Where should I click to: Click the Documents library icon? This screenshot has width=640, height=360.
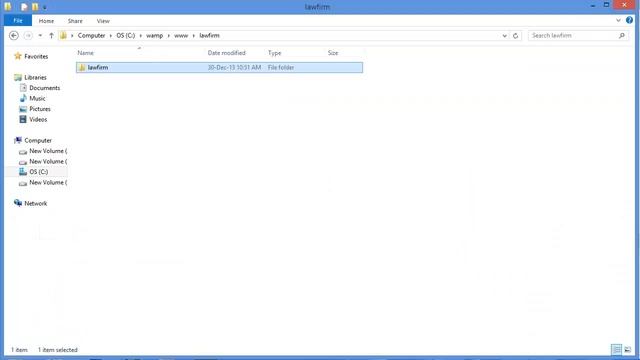pos(23,87)
